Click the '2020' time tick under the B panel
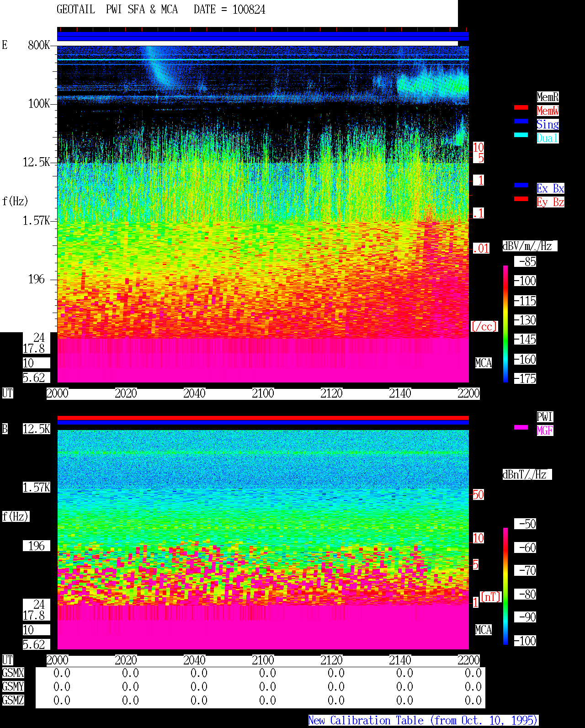 tap(126, 660)
